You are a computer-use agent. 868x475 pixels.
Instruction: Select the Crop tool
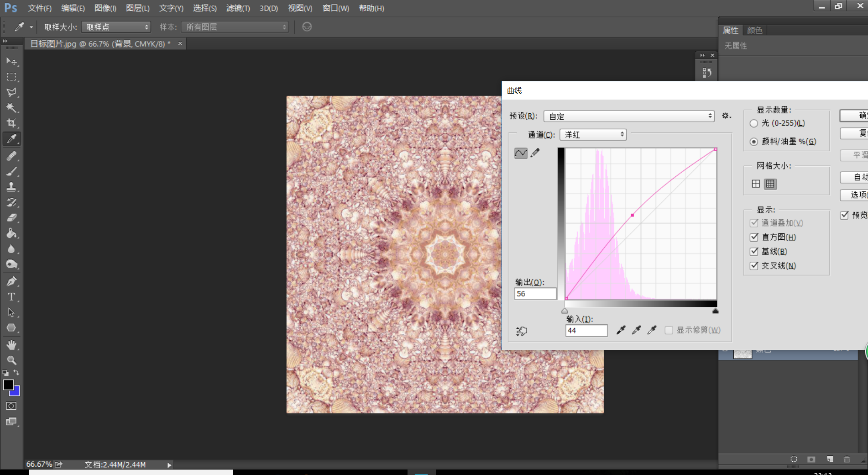tap(11, 123)
